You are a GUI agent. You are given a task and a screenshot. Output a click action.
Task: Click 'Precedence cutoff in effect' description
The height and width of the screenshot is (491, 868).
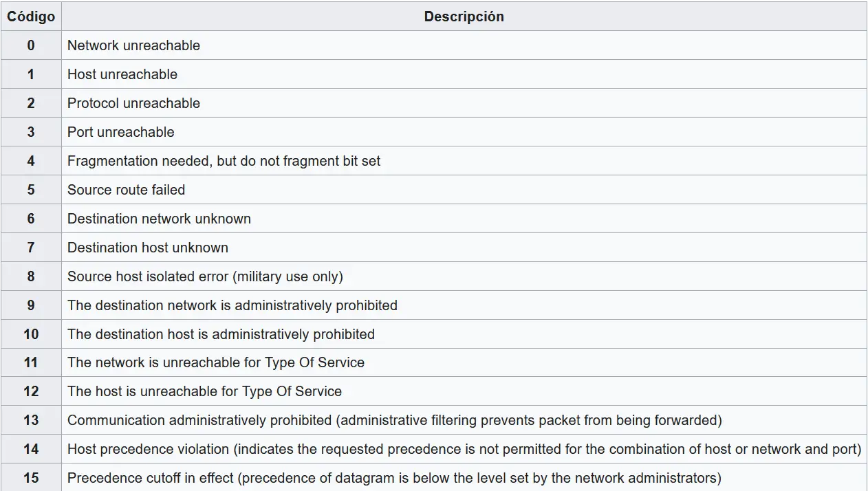tap(394, 478)
